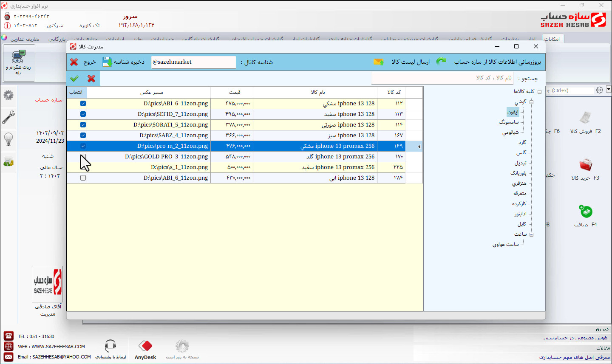Collapse the ساعت tree node
The image size is (612, 364).
tap(531, 234)
